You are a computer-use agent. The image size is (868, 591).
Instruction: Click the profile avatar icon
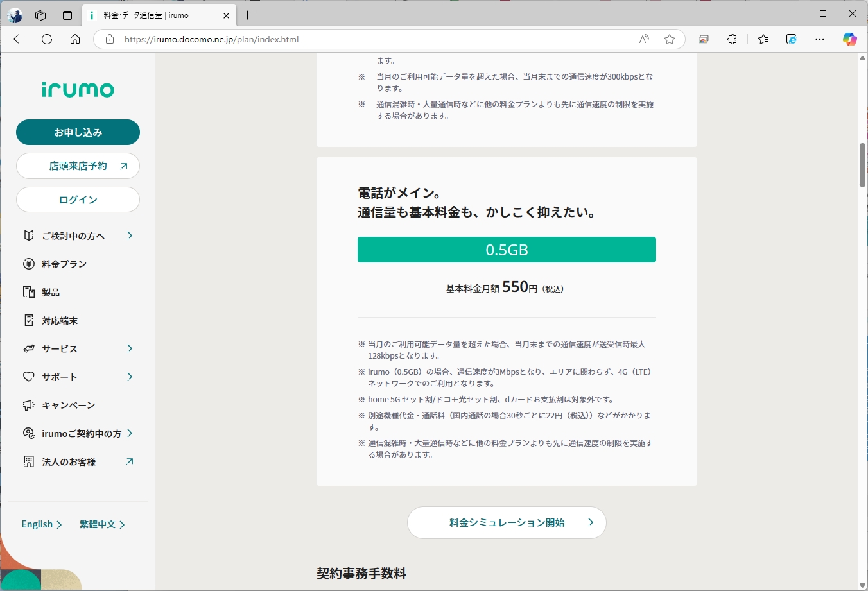point(15,15)
